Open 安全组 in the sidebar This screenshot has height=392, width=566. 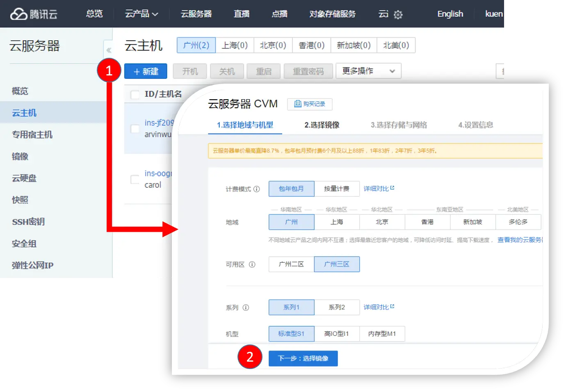pos(24,244)
